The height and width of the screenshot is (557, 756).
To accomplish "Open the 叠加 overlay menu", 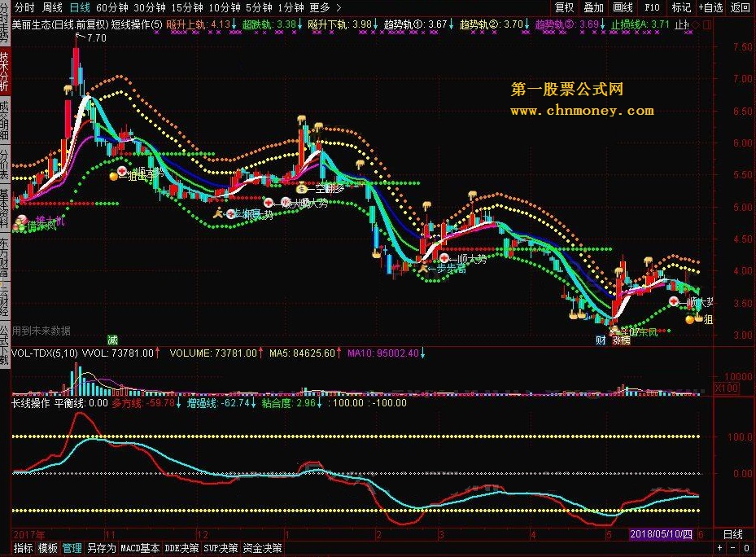I will [593, 7].
